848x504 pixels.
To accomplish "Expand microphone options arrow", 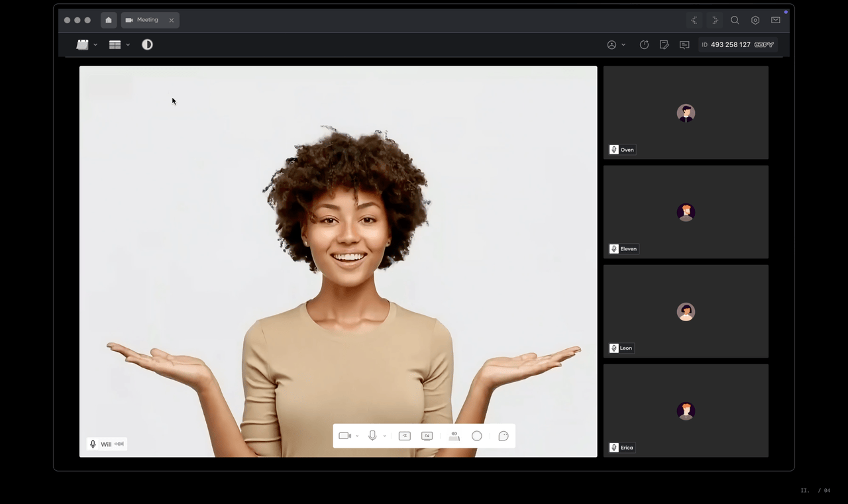I will click(384, 436).
